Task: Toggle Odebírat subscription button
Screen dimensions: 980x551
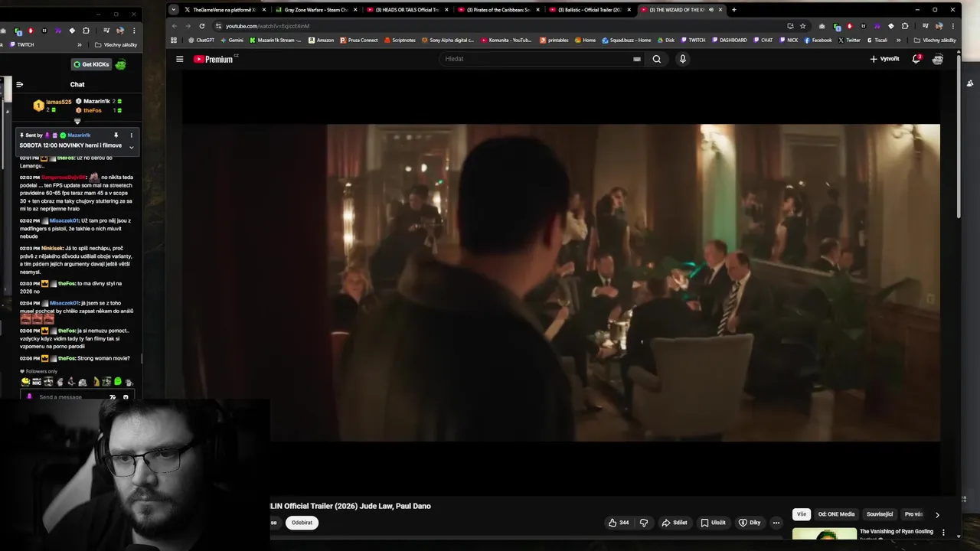Action: pyautogui.click(x=302, y=523)
